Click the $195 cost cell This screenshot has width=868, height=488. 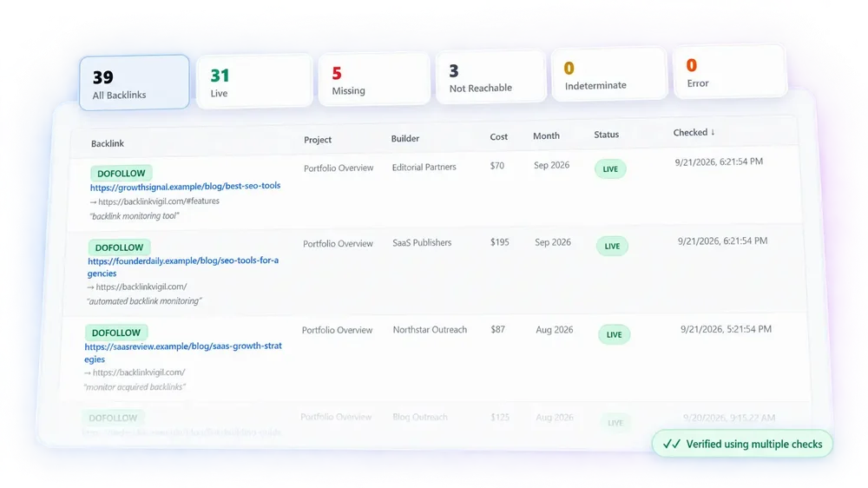coord(500,242)
